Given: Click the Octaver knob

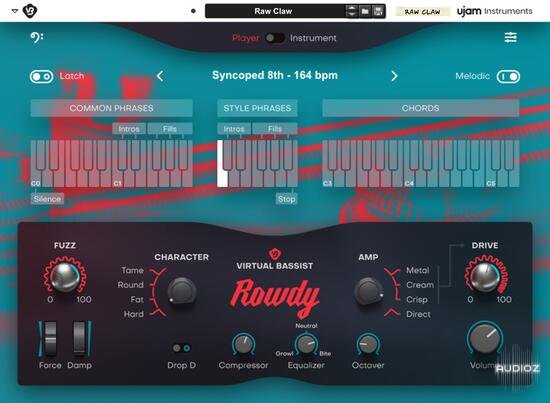Looking at the screenshot, I should (x=368, y=344).
